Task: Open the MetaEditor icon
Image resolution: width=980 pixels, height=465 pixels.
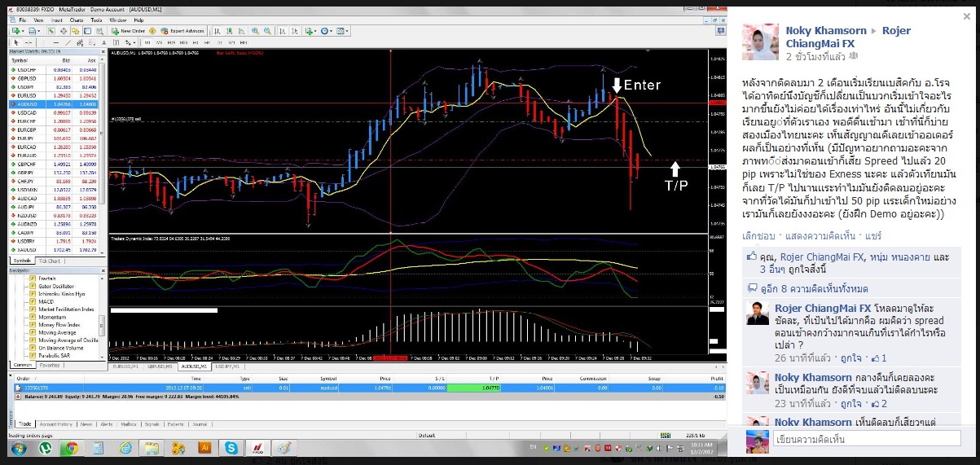Action: pyautogui.click(x=152, y=31)
